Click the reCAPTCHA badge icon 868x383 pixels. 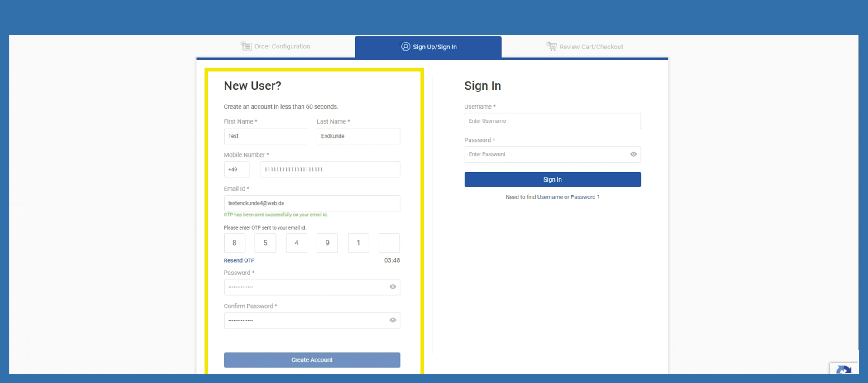point(843,369)
